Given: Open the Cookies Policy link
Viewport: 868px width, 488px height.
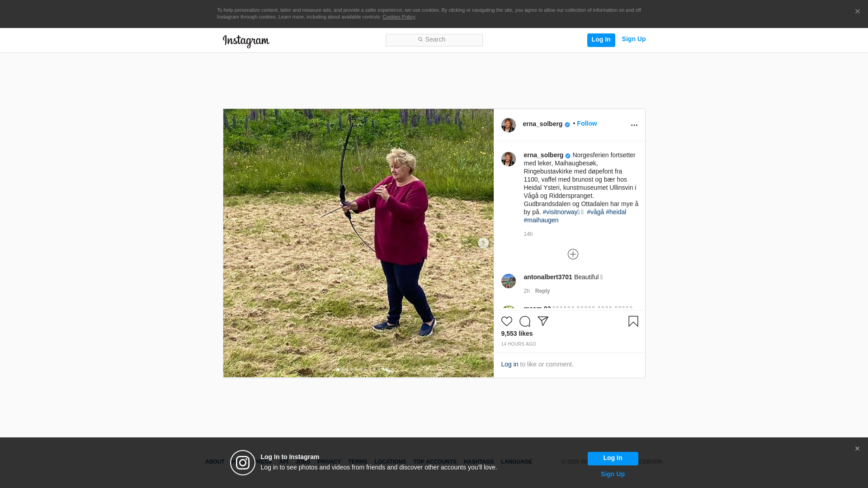Looking at the screenshot, I should click(x=399, y=17).
